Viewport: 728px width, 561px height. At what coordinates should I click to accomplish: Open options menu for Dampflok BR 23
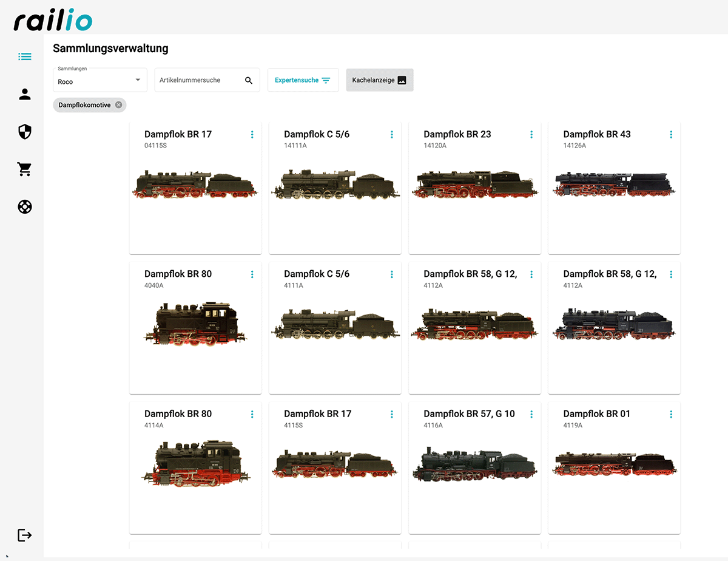(x=531, y=134)
